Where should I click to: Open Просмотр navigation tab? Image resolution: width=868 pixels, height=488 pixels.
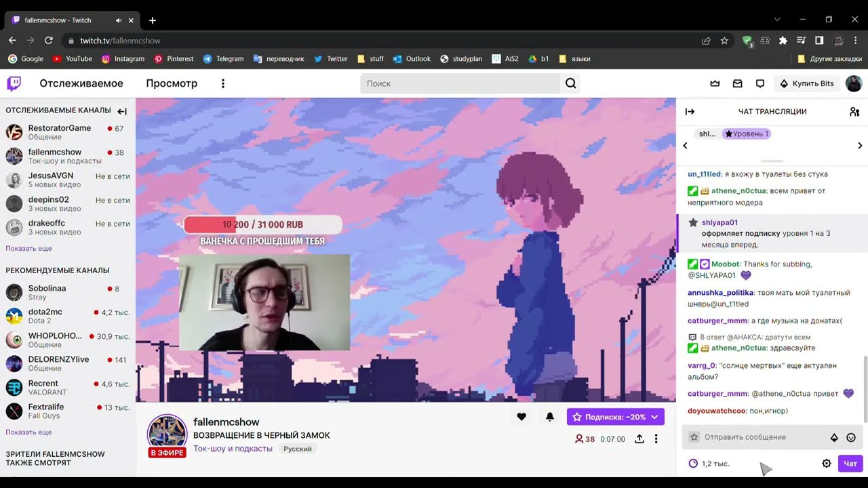[x=172, y=83]
